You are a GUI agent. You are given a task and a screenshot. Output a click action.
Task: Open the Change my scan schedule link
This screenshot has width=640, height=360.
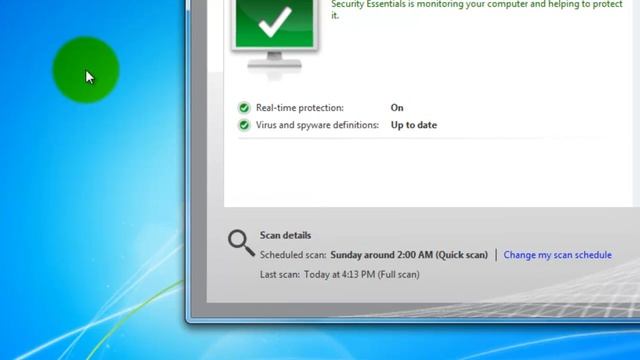coord(557,255)
